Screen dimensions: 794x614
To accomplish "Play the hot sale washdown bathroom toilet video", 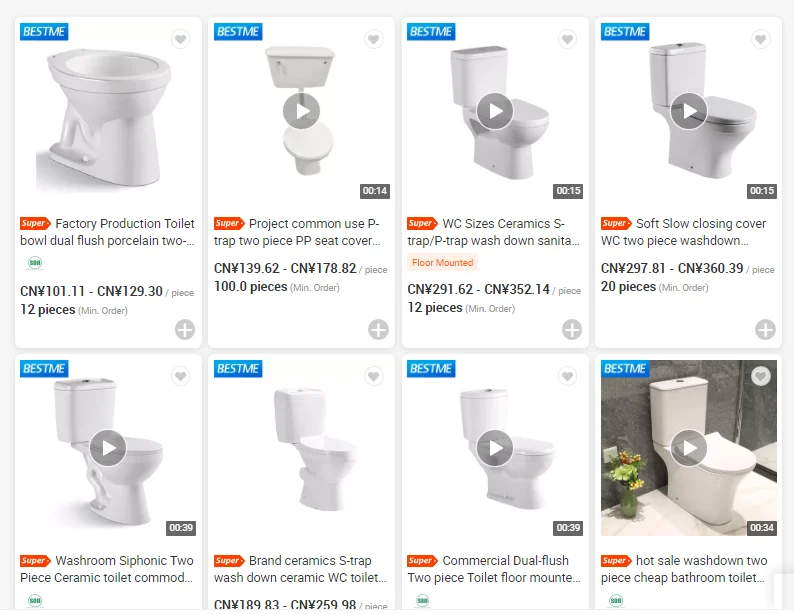I will (689, 448).
